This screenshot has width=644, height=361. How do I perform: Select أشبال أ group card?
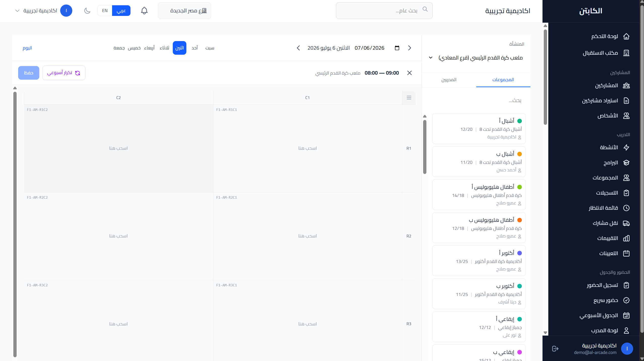click(479, 129)
